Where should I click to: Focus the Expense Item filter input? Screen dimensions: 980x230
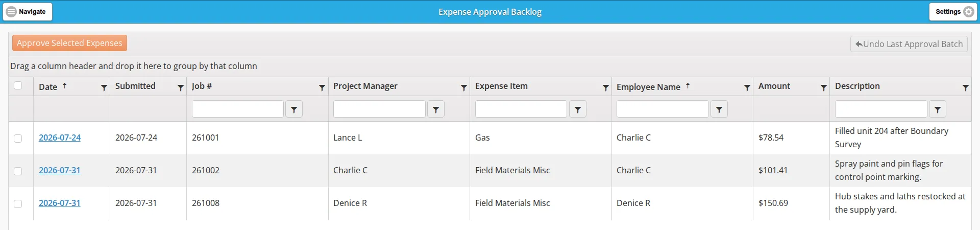coord(521,109)
